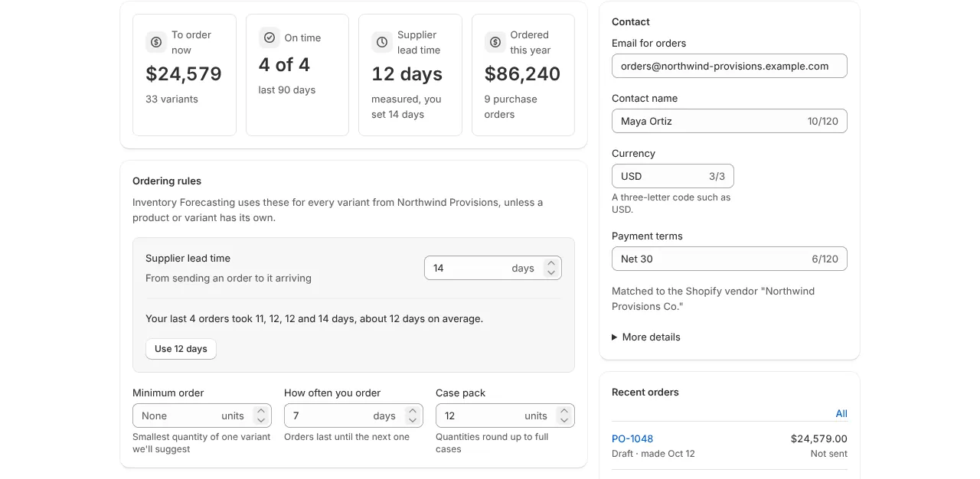980x479 pixels.
Task: Focus the Supplier lead time days input
Action: (x=493, y=268)
